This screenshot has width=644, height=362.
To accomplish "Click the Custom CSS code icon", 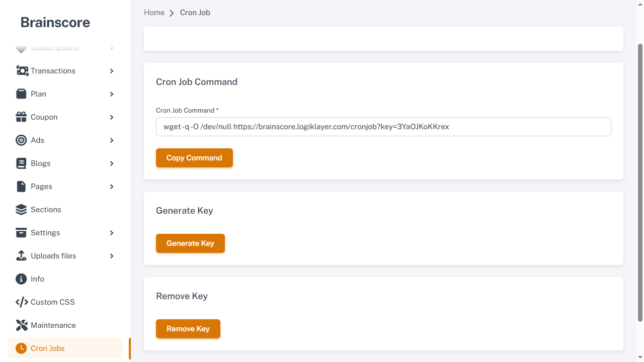I will click(22, 302).
